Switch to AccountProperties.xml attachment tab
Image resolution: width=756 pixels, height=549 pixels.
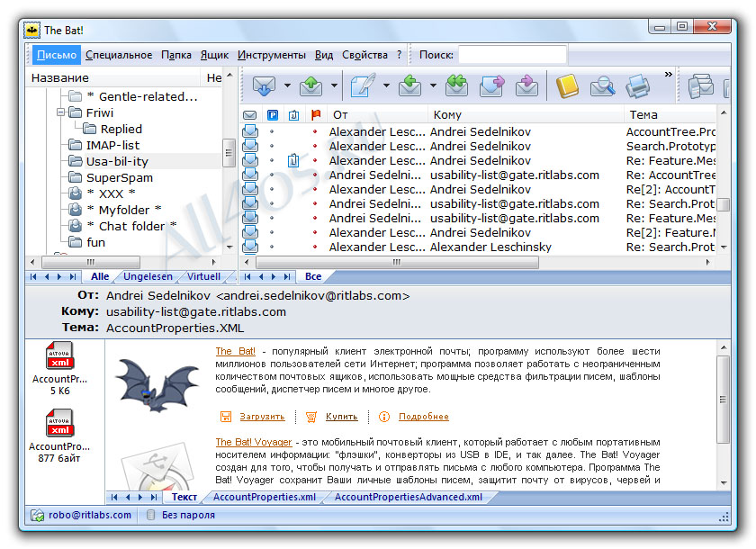pyautogui.click(x=265, y=497)
